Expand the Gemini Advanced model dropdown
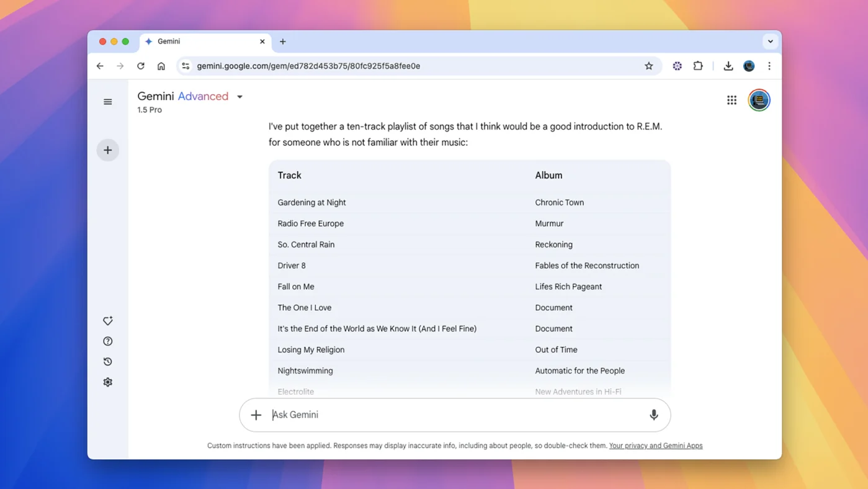Viewport: 868px width, 489px height. (x=240, y=97)
